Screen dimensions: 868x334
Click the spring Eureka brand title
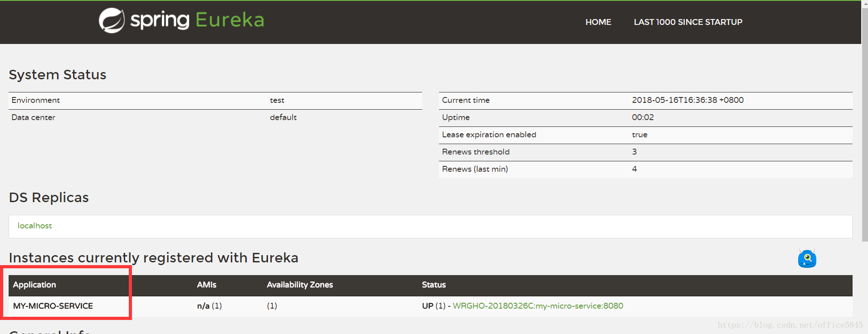click(x=197, y=20)
